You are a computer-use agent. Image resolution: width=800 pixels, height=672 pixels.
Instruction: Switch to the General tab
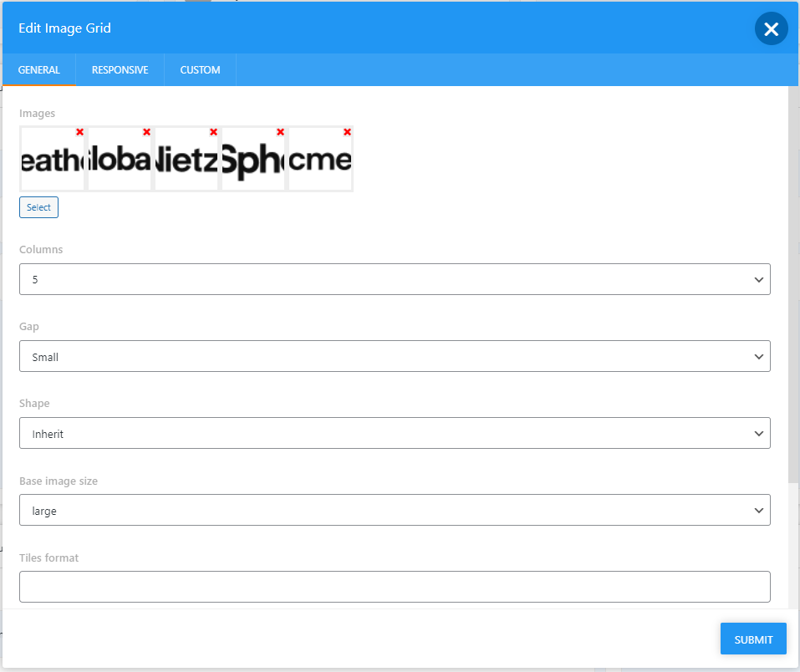(39, 70)
